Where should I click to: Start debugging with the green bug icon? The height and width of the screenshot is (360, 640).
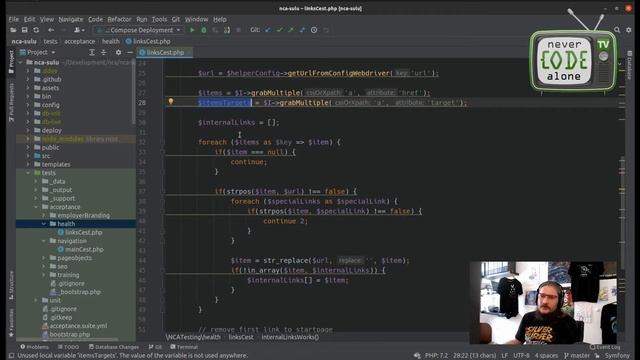pyautogui.click(x=204, y=30)
